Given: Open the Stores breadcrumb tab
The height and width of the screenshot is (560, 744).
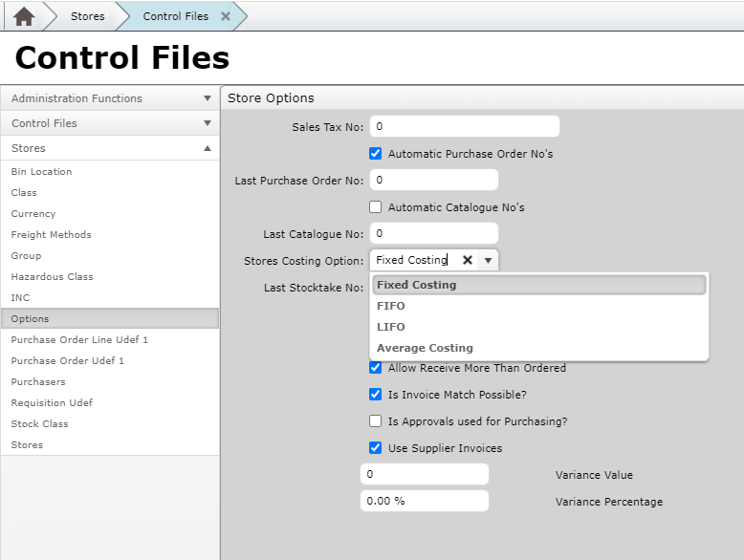Looking at the screenshot, I should pos(87,16).
